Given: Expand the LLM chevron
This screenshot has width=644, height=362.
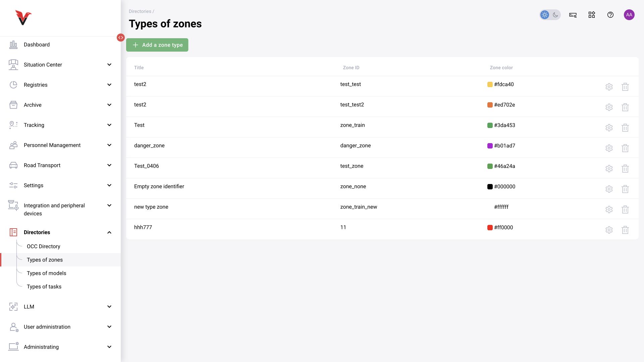Looking at the screenshot, I should [x=109, y=307].
